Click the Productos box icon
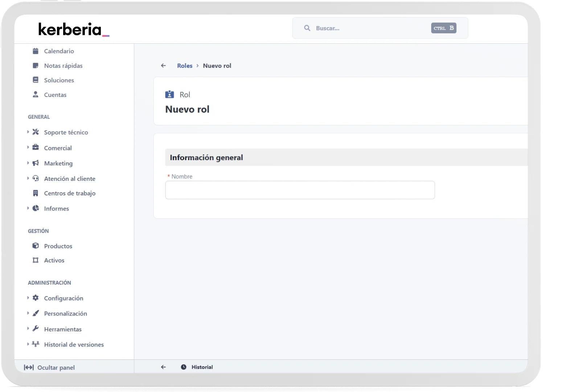The width and height of the screenshot is (578, 392). (x=36, y=246)
